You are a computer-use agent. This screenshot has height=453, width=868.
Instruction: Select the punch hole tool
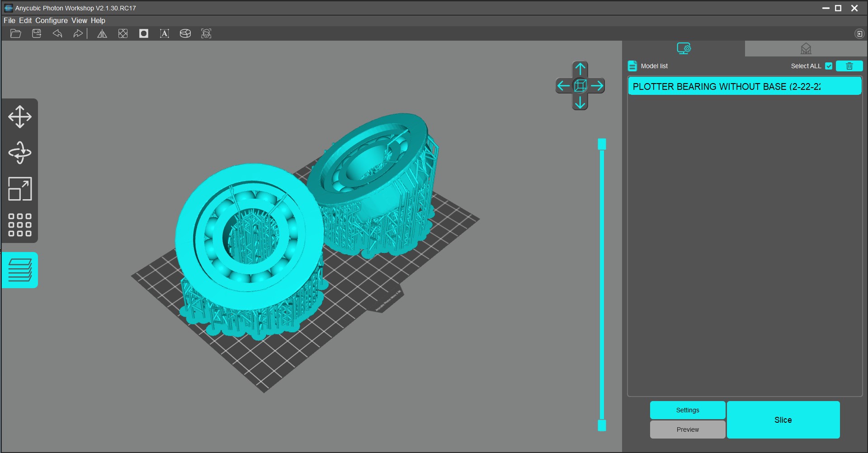coord(144,33)
